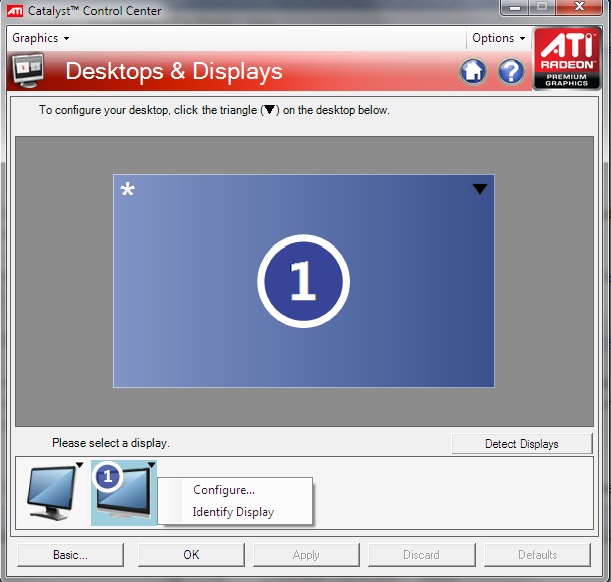Click the "Please select a display." text
The height and width of the screenshot is (582, 611).
pyautogui.click(x=111, y=443)
